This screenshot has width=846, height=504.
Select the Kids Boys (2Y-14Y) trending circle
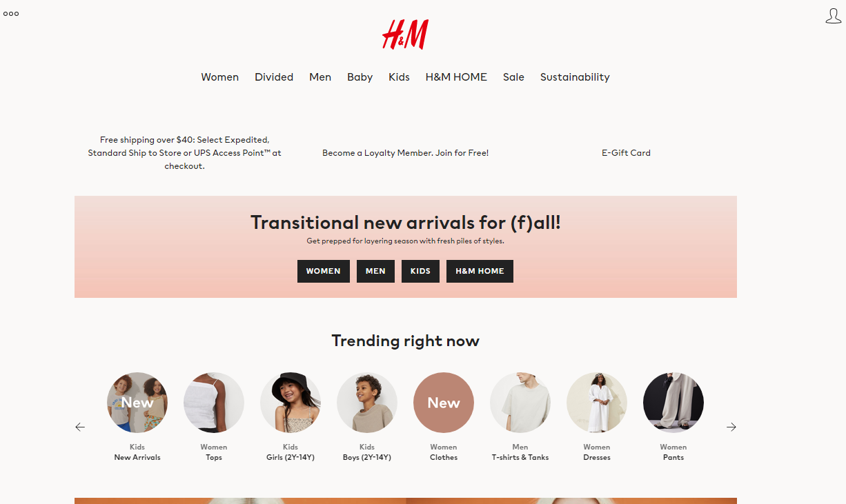click(367, 403)
